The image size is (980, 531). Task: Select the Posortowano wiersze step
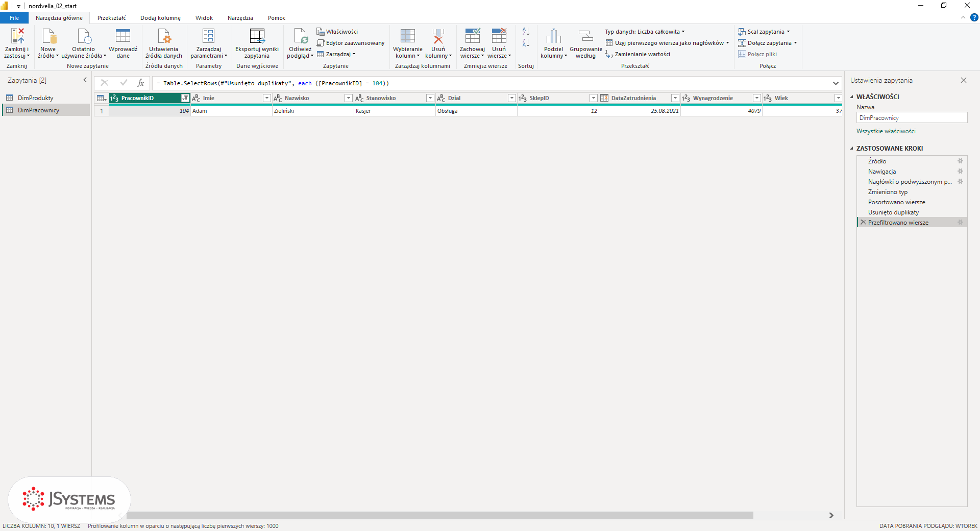point(897,202)
